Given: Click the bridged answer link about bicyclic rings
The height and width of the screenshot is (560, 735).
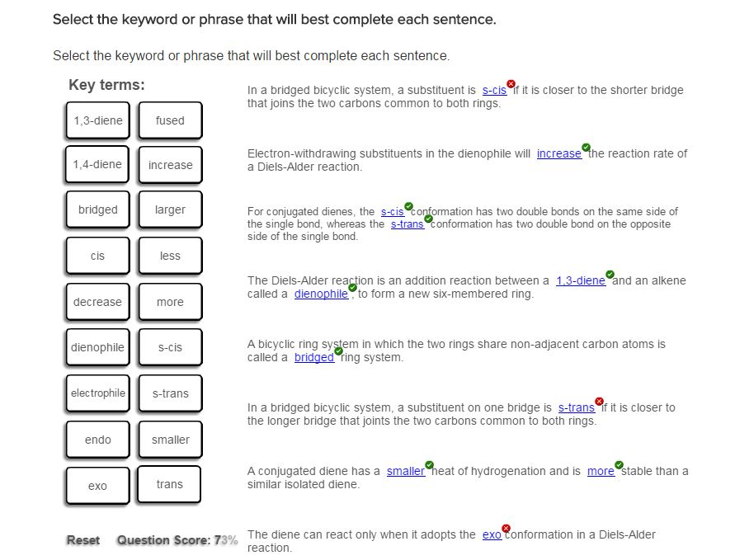Looking at the screenshot, I should click(313, 358).
